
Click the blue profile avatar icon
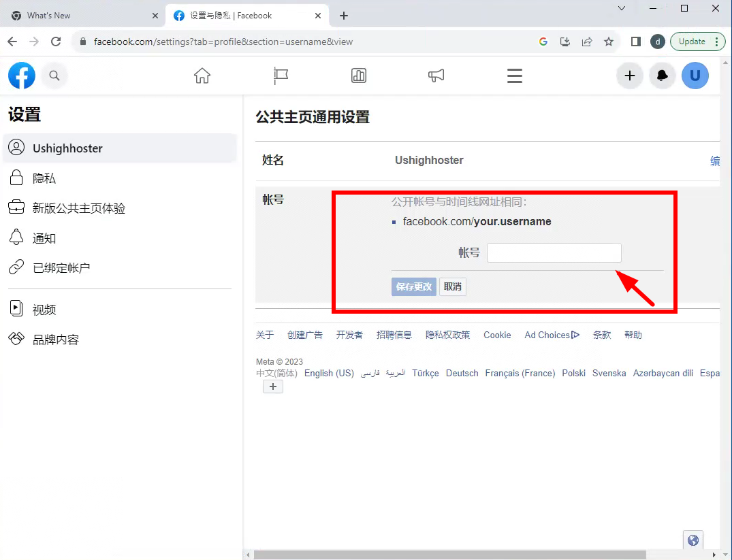click(x=695, y=76)
